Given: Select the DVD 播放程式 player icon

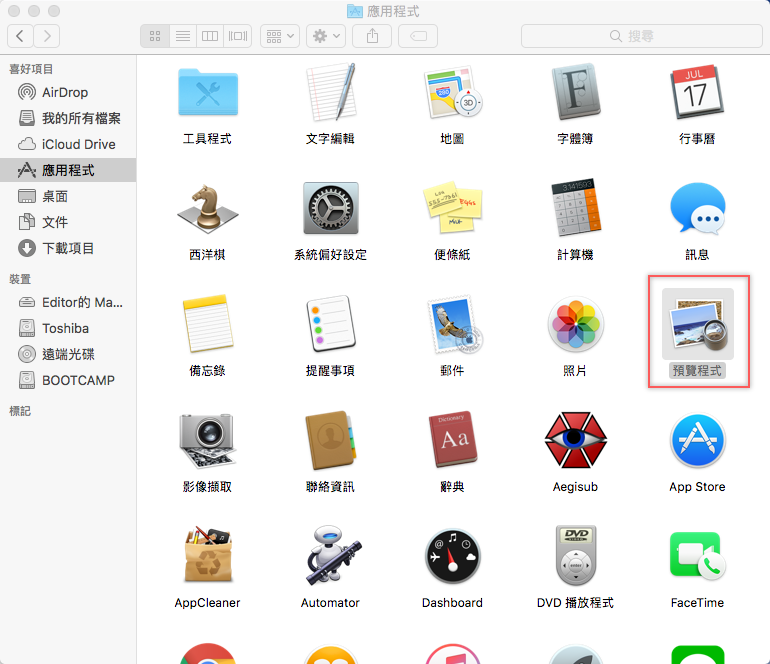Looking at the screenshot, I should pos(576,556).
